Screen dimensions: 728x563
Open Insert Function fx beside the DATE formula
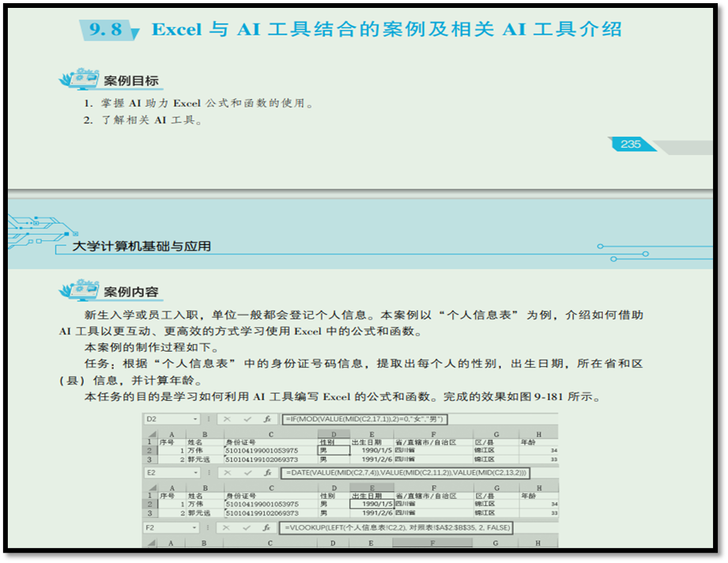[x=268, y=473]
